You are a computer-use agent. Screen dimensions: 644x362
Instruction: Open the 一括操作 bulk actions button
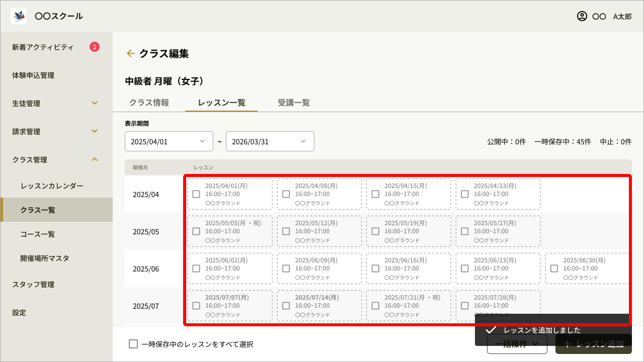tap(517, 344)
